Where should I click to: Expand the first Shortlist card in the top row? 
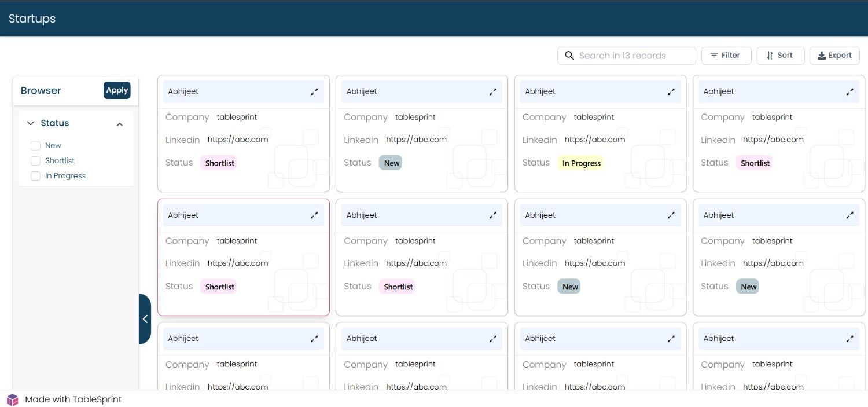point(314,91)
